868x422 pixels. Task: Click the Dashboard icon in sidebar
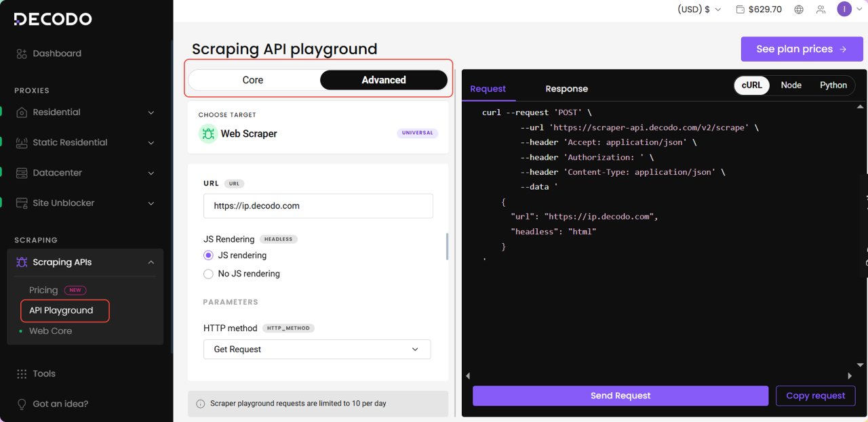pyautogui.click(x=22, y=54)
